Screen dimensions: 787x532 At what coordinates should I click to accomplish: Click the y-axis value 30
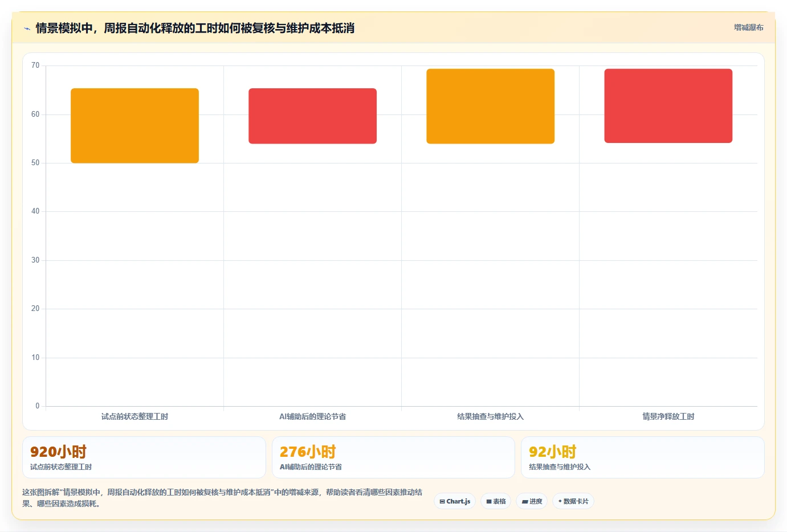pyautogui.click(x=35, y=260)
